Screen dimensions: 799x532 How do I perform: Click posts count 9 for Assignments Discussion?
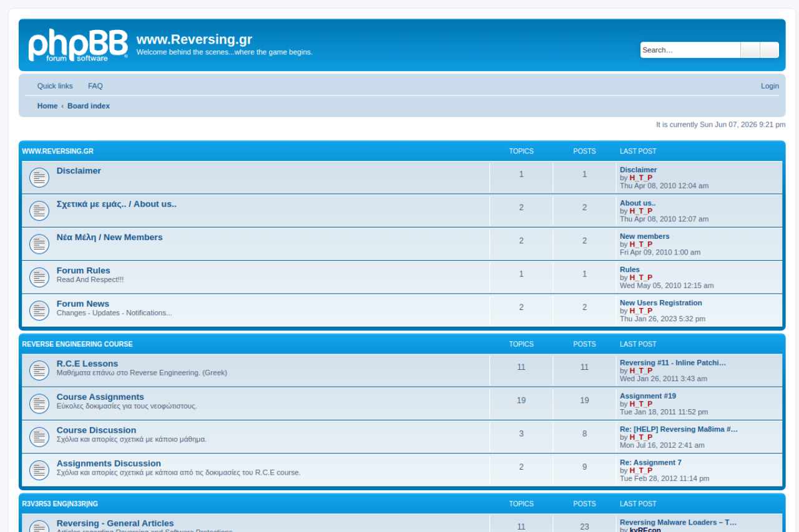[585, 467]
